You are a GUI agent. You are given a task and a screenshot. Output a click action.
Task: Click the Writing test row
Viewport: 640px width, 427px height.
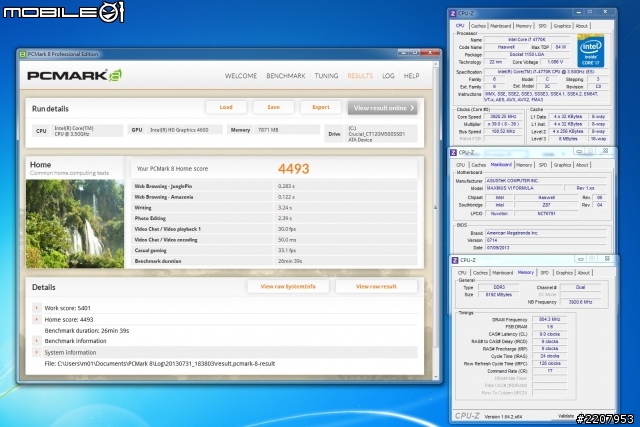click(274, 207)
